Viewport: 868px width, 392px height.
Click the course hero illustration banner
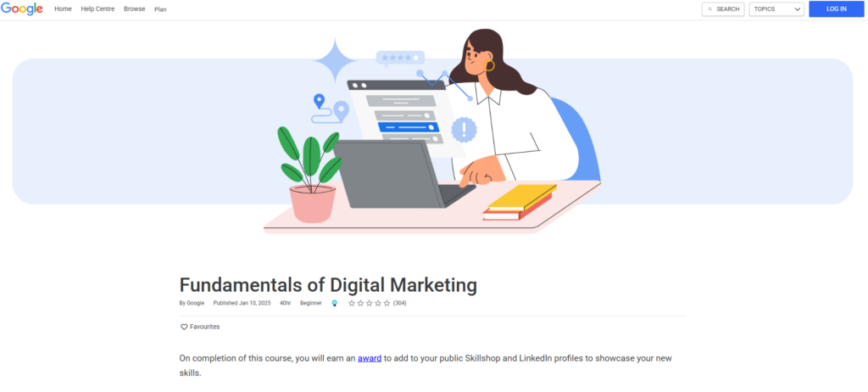pyautogui.click(x=432, y=132)
